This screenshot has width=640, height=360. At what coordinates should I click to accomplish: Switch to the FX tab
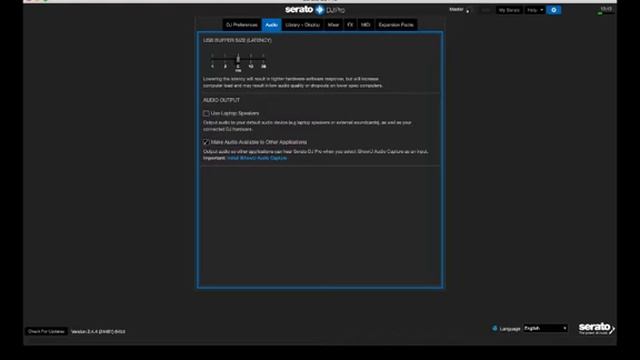click(350, 25)
